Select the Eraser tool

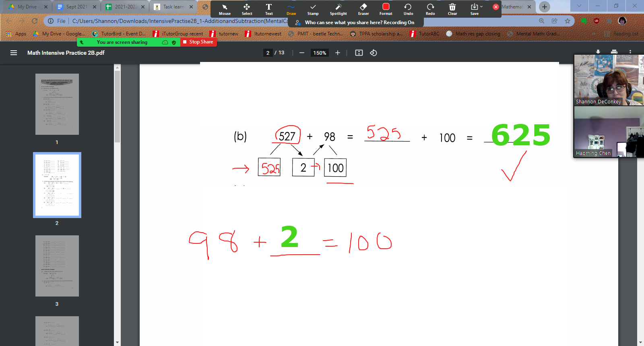tap(363, 9)
